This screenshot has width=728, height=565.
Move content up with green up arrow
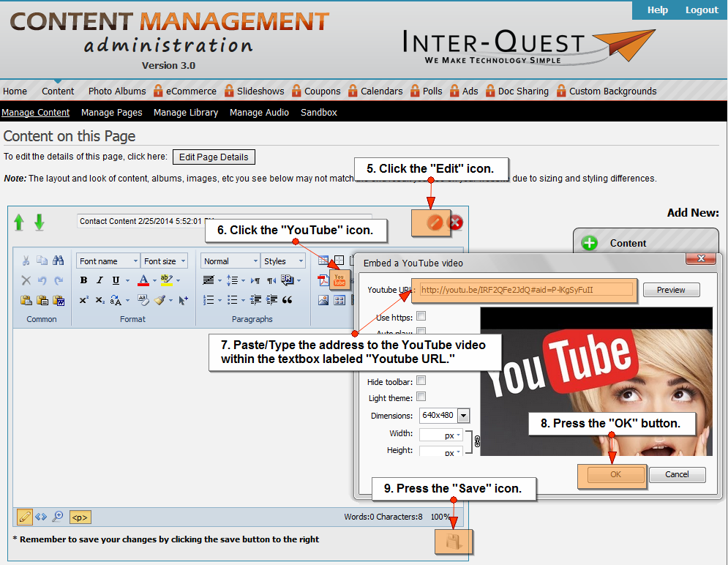tap(19, 222)
